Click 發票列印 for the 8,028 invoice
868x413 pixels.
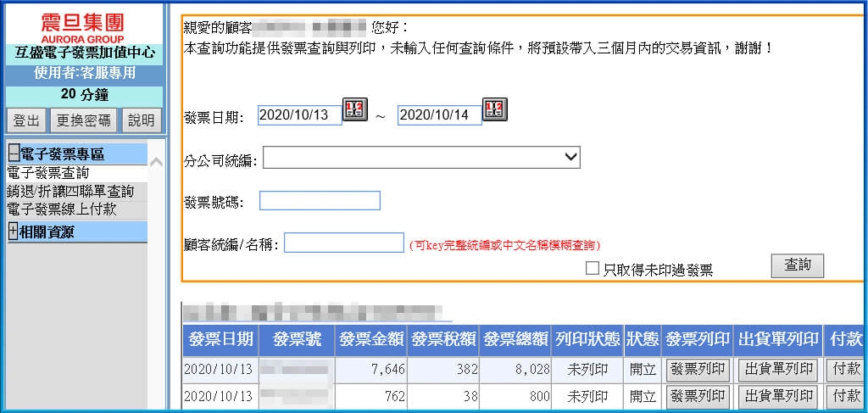click(697, 370)
